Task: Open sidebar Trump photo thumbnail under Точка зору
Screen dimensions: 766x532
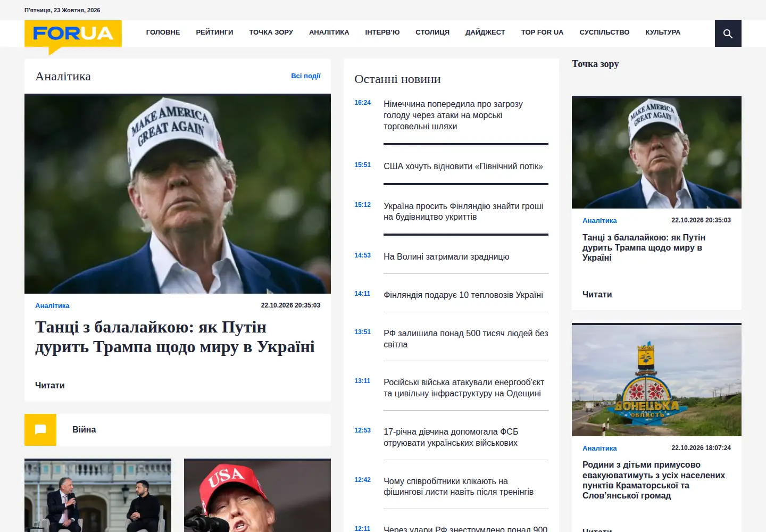Action: pyautogui.click(x=656, y=152)
